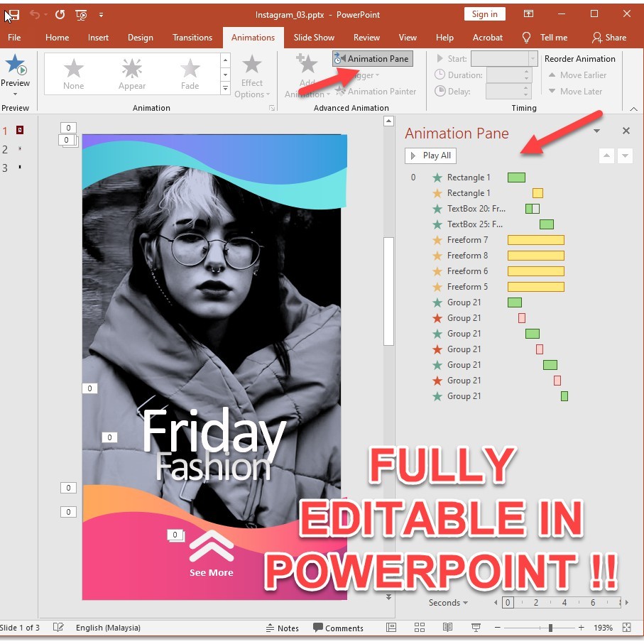Click the Preview animation star icon
644x644 pixels.
(x=16, y=66)
